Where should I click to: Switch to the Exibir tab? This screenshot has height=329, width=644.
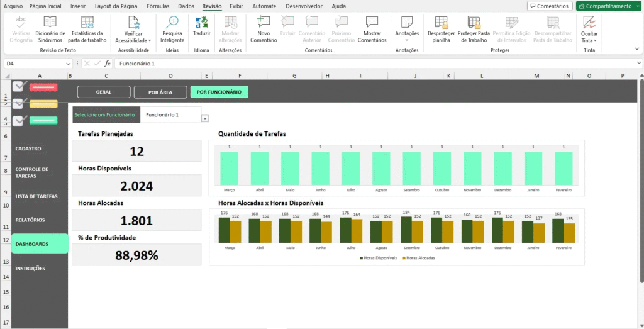(236, 6)
